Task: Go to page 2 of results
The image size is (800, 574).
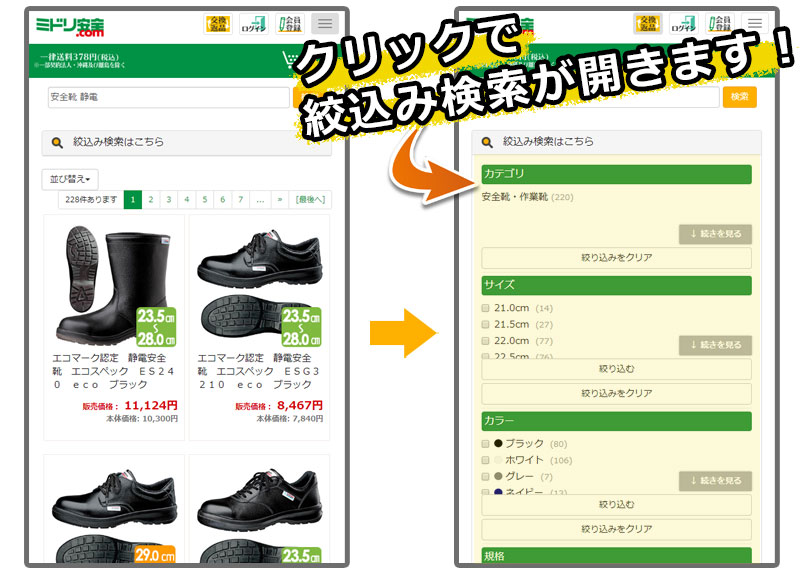Action: click(151, 199)
